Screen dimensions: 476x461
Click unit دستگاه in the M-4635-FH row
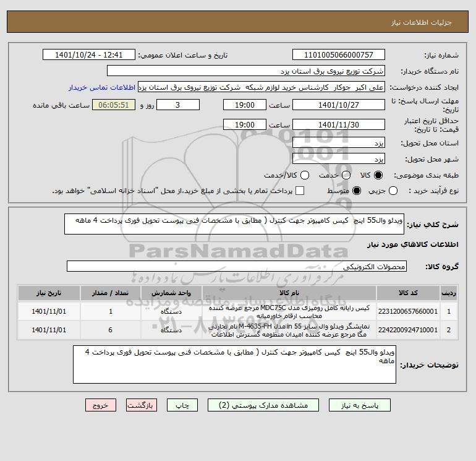tap(171, 330)
